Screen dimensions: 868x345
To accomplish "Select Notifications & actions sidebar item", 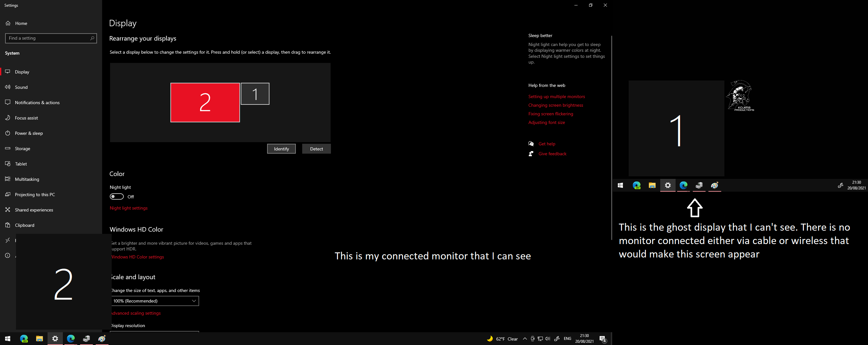I will (37, 103).
